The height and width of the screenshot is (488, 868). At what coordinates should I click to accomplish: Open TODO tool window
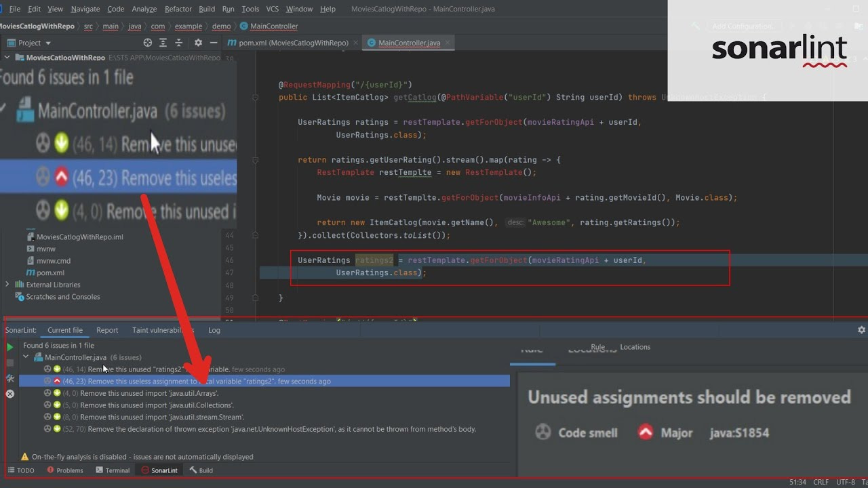(x=21, y=470)
